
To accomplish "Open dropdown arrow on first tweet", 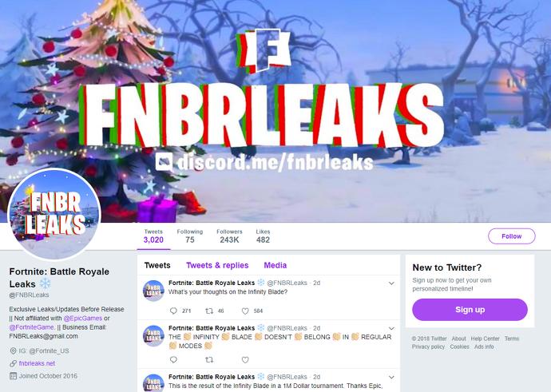I will pos(391,283).
